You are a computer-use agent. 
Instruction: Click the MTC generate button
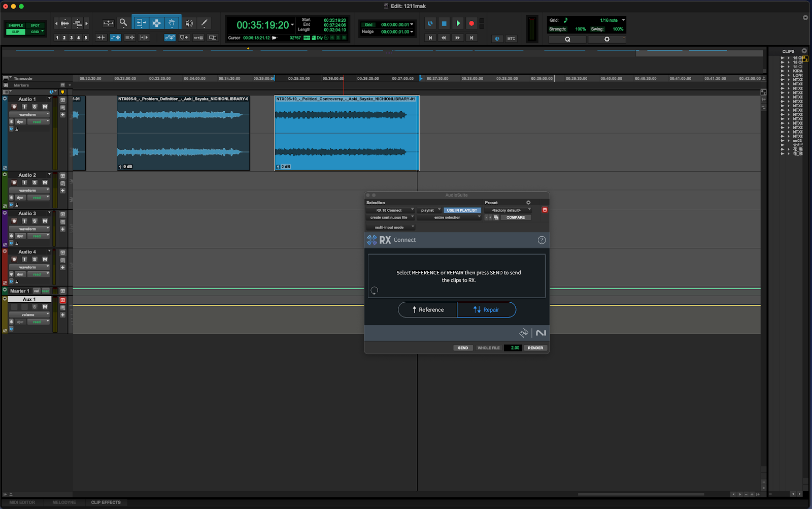[511, 39]
